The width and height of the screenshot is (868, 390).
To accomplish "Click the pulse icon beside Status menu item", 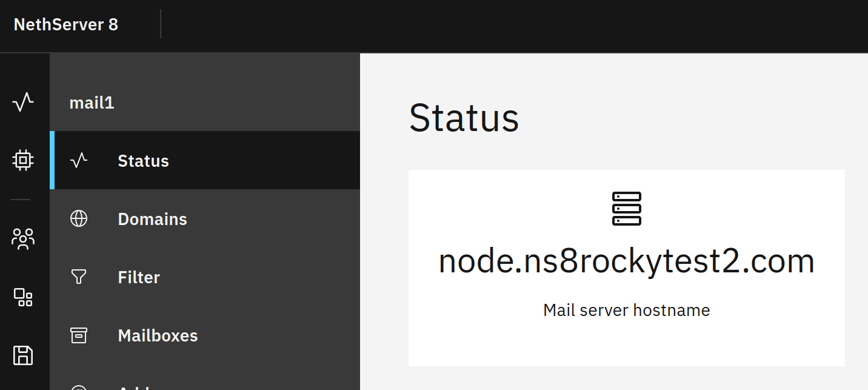I will coord(79,161).
